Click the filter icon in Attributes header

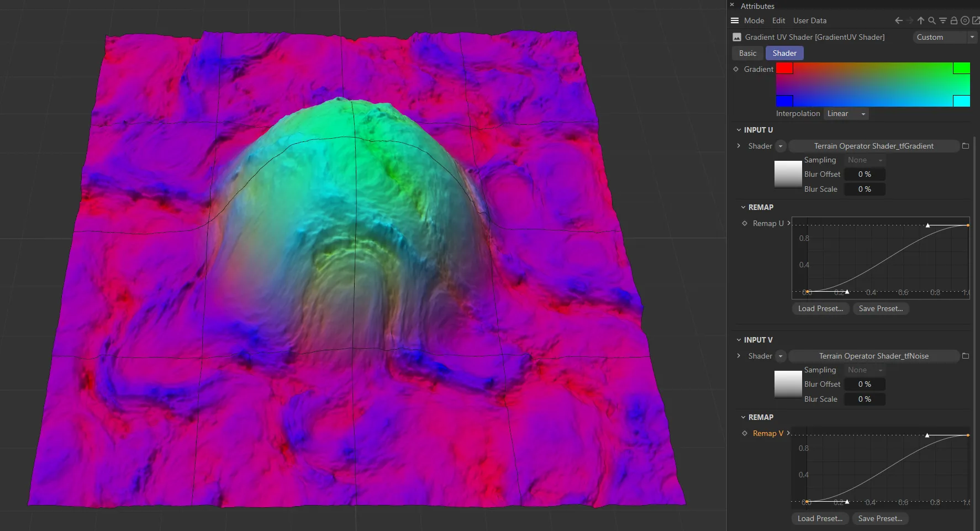coord(943,20)
